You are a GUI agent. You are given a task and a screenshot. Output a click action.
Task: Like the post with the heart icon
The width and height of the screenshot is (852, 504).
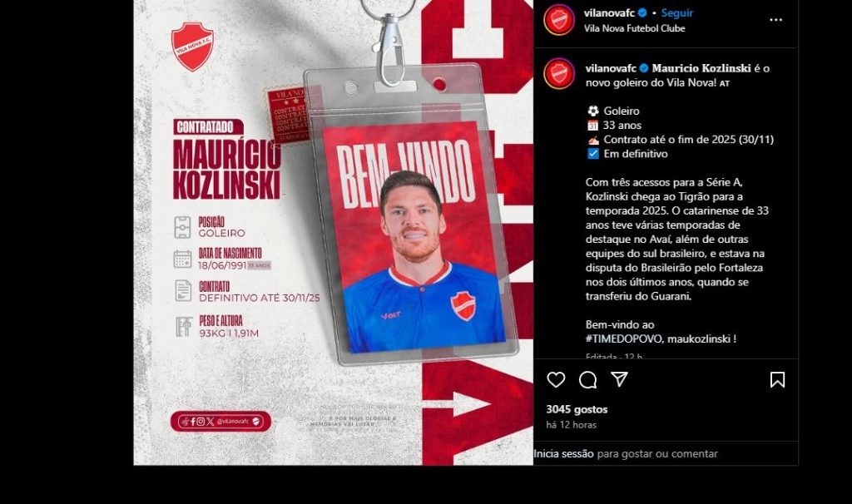[556, 379]
